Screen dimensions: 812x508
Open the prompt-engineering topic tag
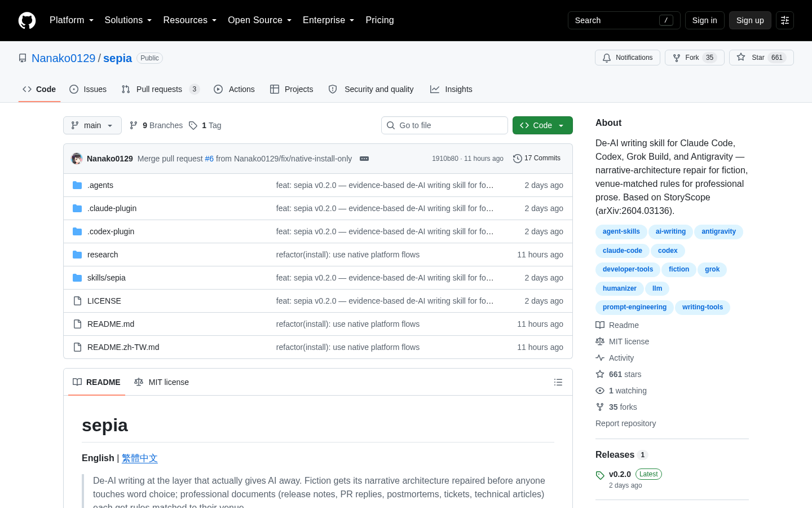[x=634, y=307]
